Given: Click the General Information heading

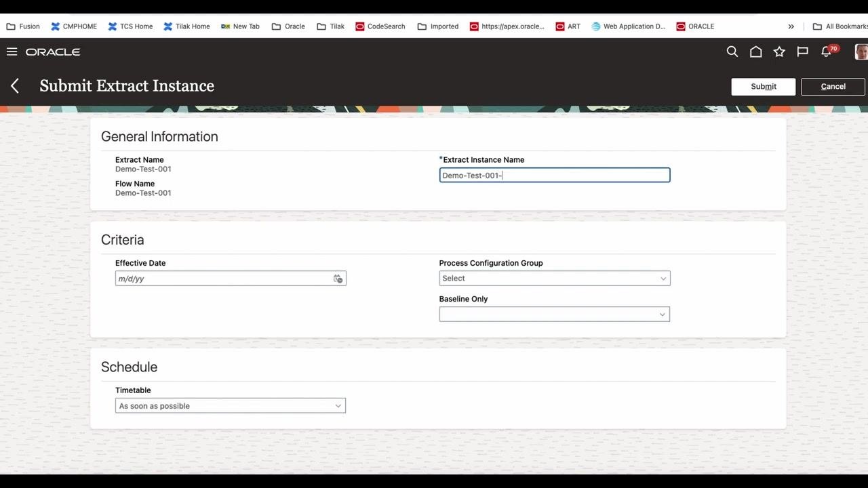Looking at the screenshot, I should (159, 136).
